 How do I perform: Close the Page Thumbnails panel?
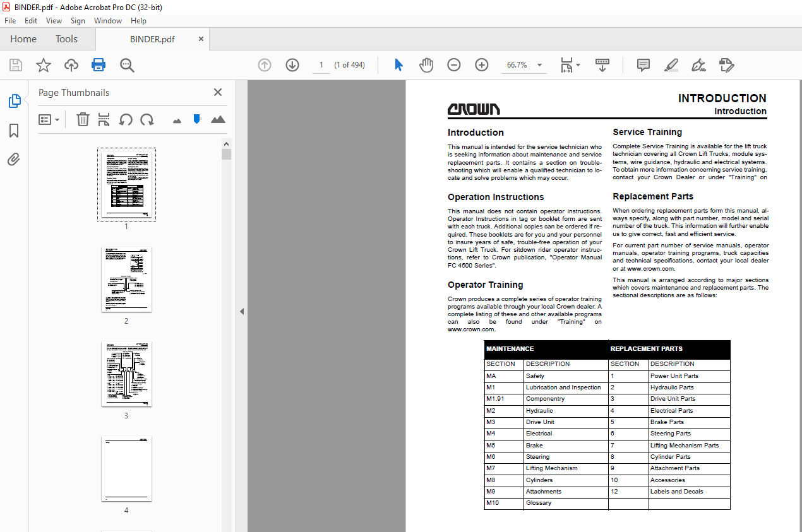pyautogui.click(x=218, y=92)
